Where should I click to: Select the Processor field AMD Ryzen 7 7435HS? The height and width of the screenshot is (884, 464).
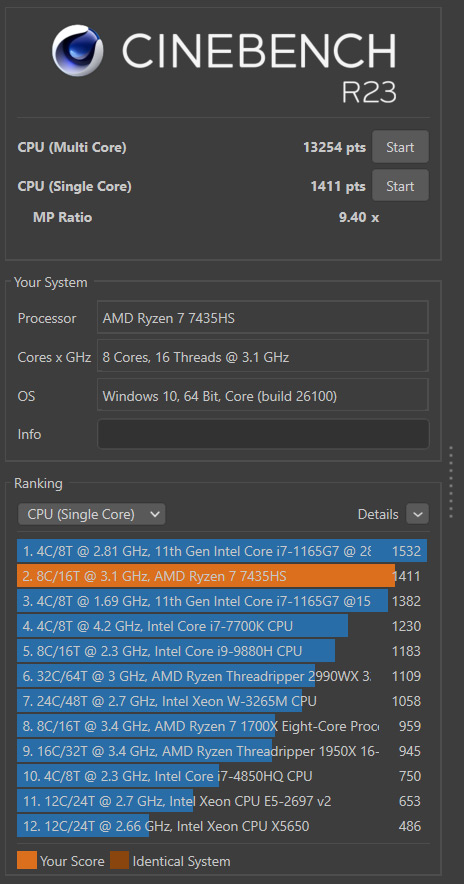pos(263,318)
